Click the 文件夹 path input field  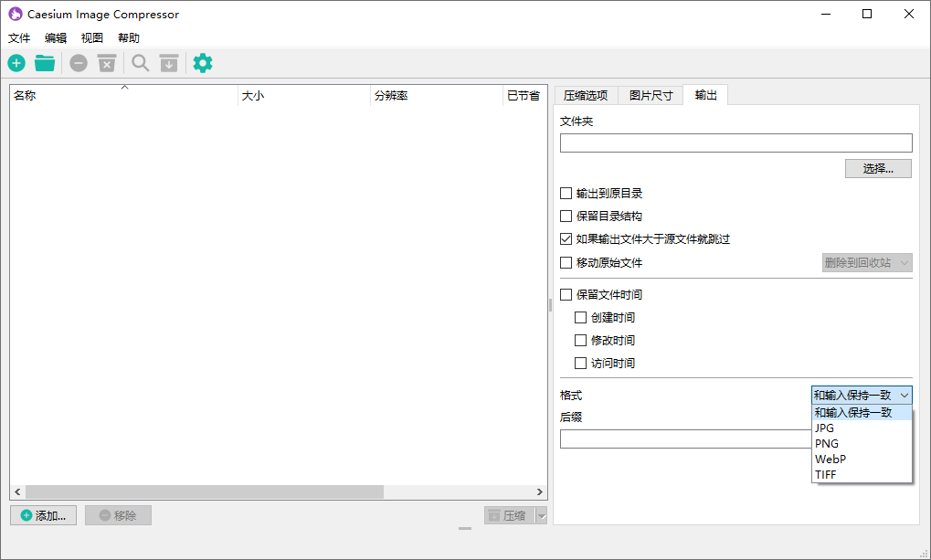coord(736,143)
